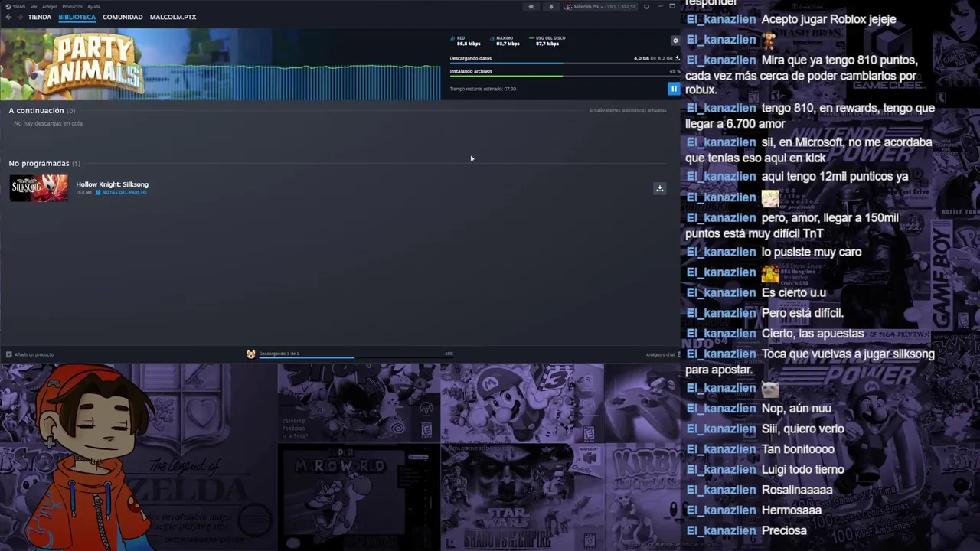Click Añadir un producto
The width and height of the screenshot is (980, 551).
click(x=30, y=354)
